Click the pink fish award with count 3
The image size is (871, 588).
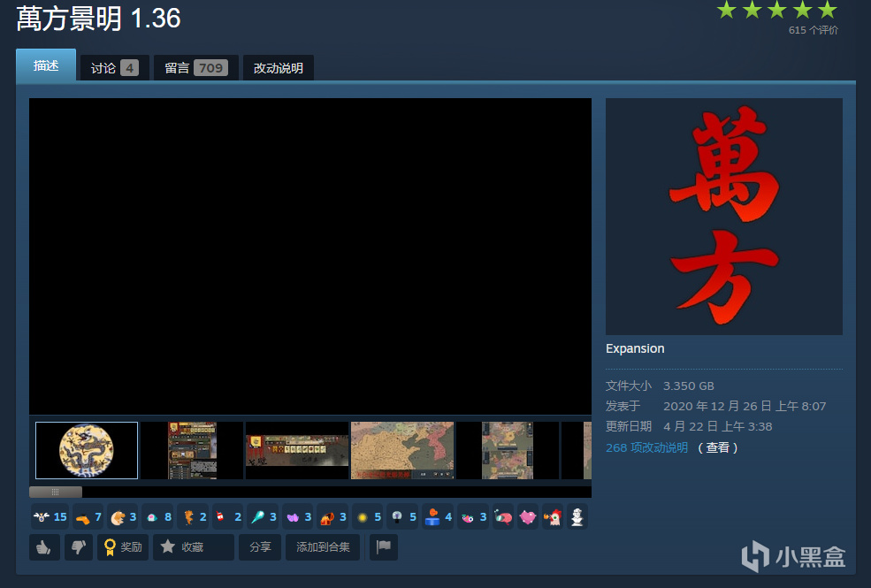[473, 517]
